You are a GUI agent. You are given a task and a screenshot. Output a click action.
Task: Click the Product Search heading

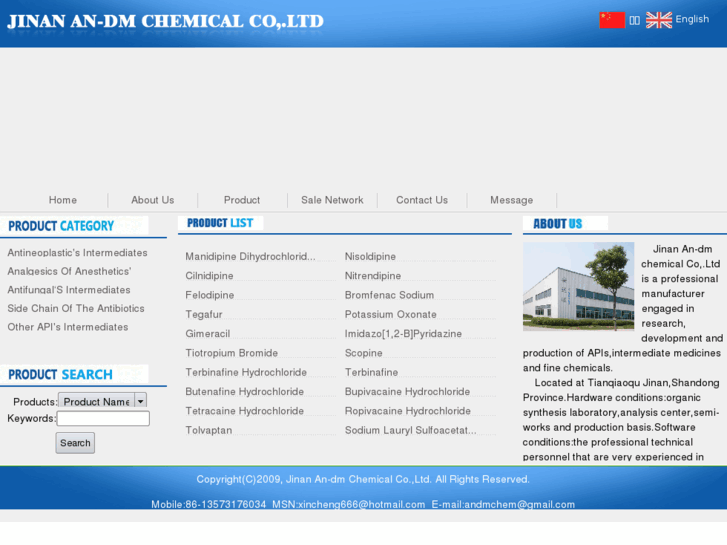point(60,374)
